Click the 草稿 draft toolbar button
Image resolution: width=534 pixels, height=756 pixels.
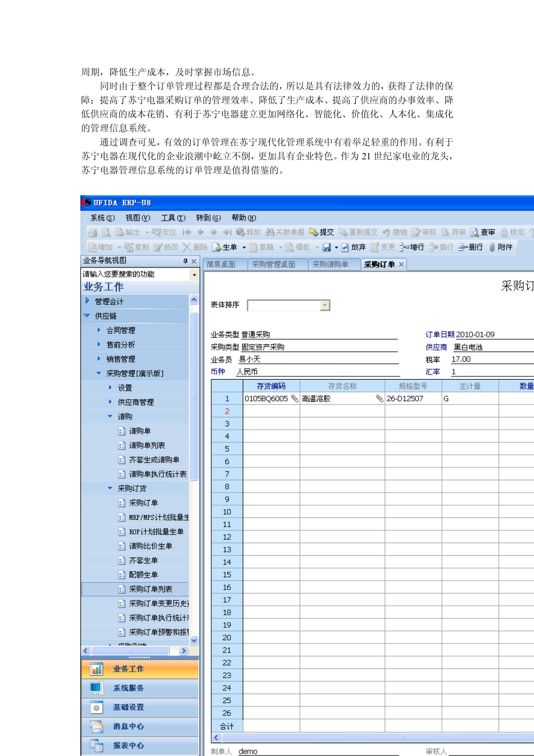[262, 247]
